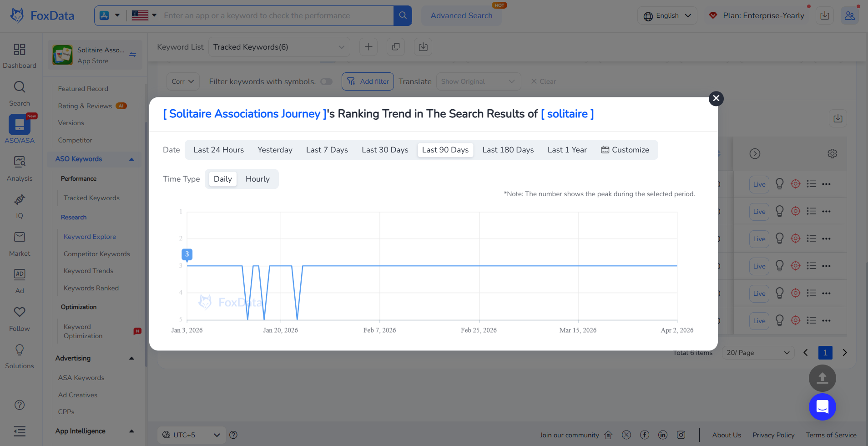Toggle filter keywords with symbols switch

coord(326,81)
